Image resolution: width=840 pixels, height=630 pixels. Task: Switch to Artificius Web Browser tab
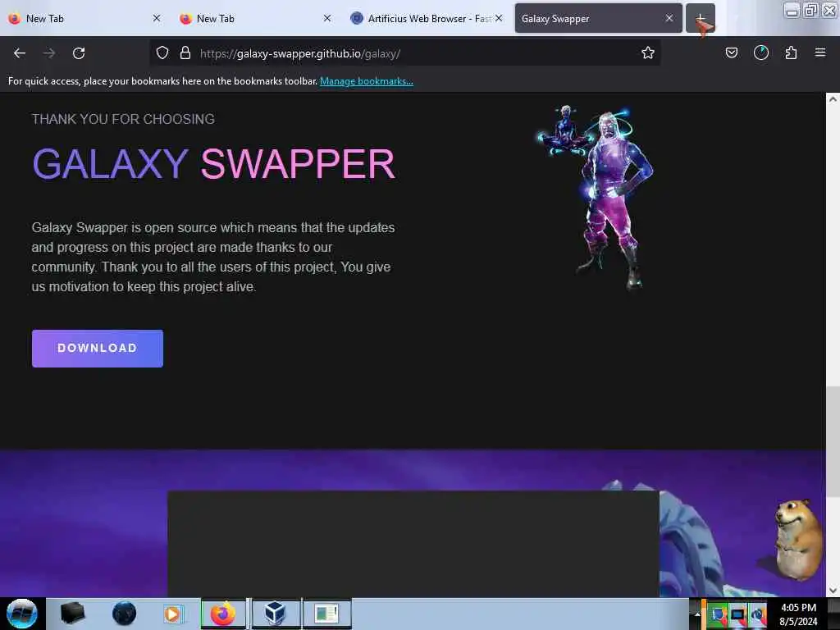pyautogui.click(x=423, y=18)
